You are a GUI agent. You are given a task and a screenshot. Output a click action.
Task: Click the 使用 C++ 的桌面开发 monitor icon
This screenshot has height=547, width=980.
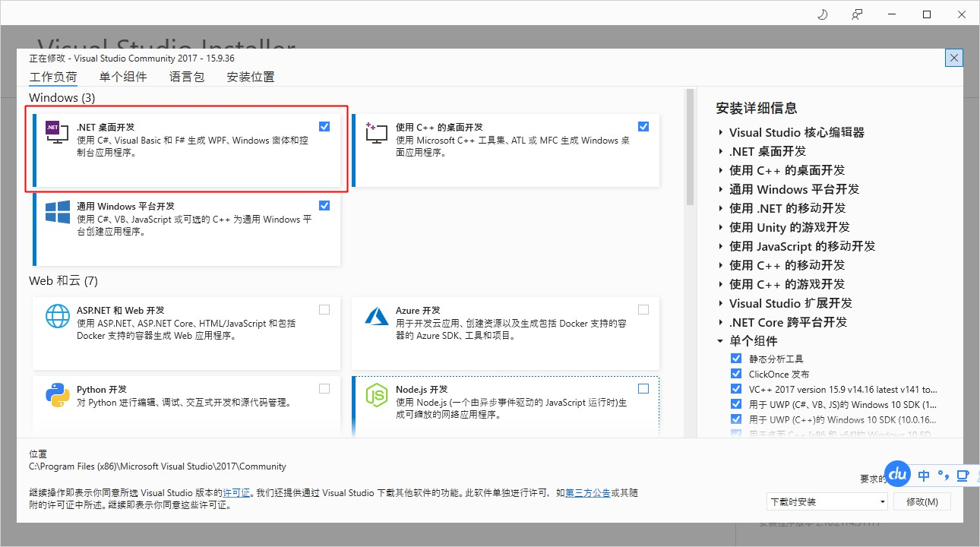376,132
